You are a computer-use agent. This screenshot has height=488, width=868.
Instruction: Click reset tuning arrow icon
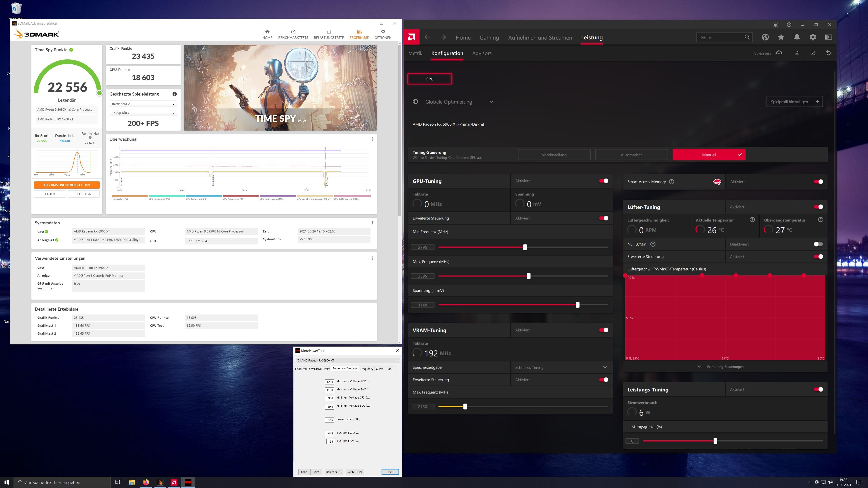[829, 53]
